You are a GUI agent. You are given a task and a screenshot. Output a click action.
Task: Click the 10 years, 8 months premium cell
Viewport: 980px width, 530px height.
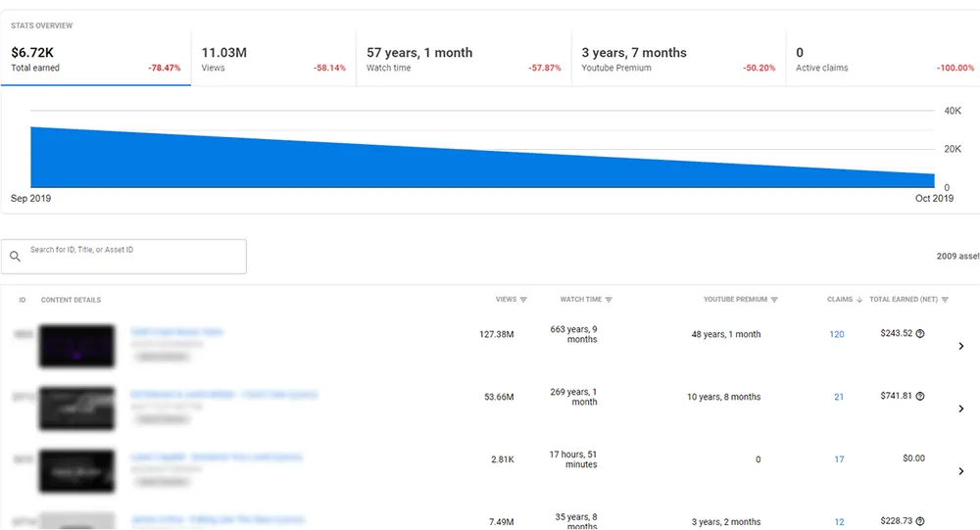[724, 397]
